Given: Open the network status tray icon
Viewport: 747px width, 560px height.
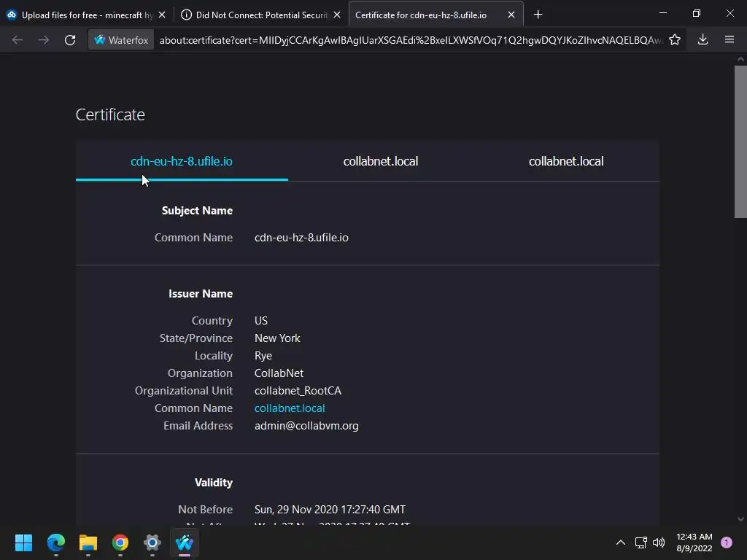Looking at the screenshot, I should click(640, 542).
